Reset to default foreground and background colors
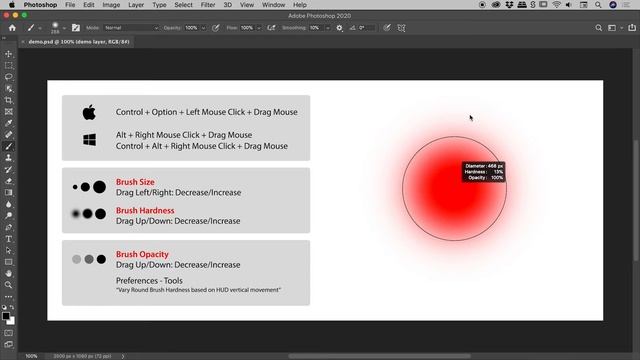Viewport: 640px width, 360px height. tap(4, 307)
